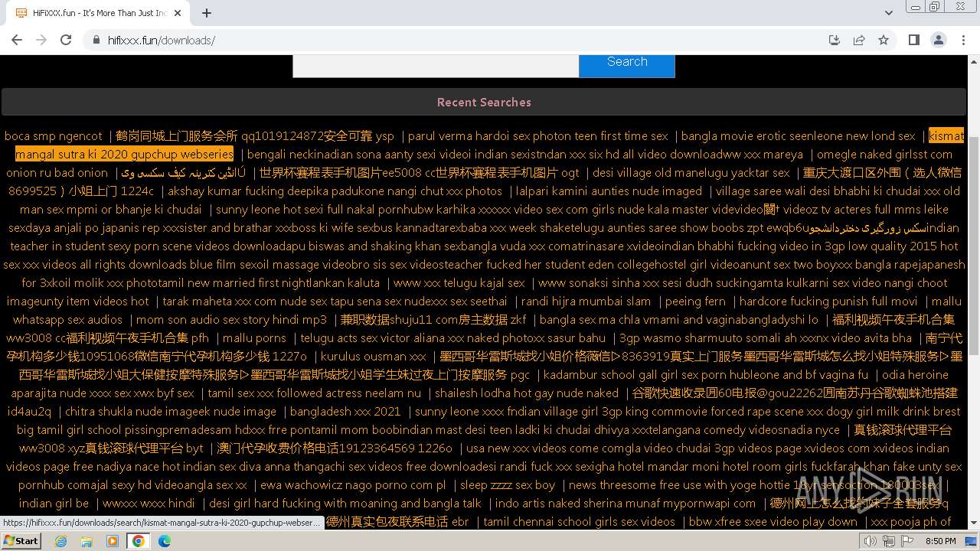Click the address bar URL

(162, 40)
